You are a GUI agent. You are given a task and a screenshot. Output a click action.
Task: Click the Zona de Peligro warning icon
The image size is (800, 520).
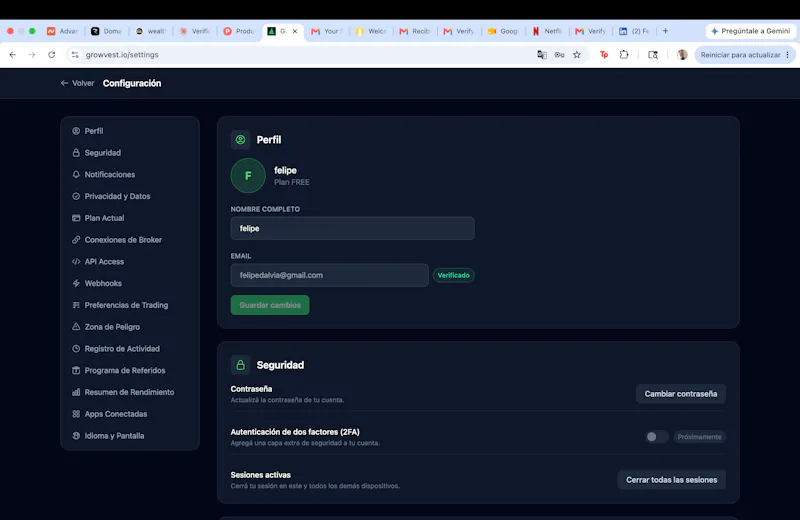(x=76, y=327)
